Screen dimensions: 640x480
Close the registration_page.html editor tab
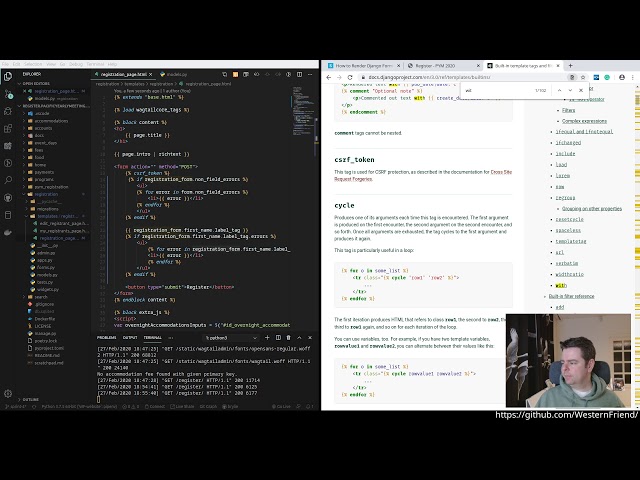(151, 74)
